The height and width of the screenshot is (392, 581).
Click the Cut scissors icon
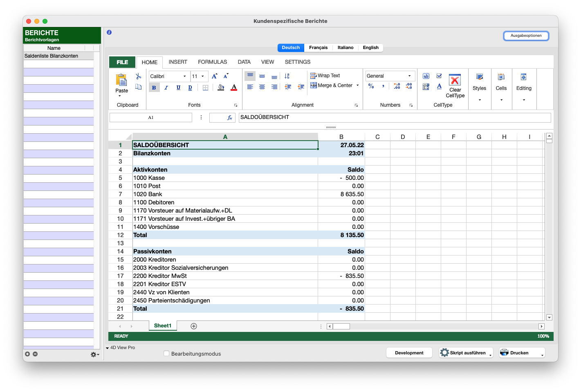(139, 76)
